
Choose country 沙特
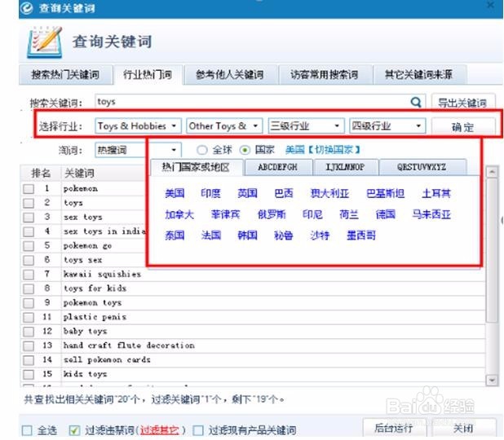point(320,235)
